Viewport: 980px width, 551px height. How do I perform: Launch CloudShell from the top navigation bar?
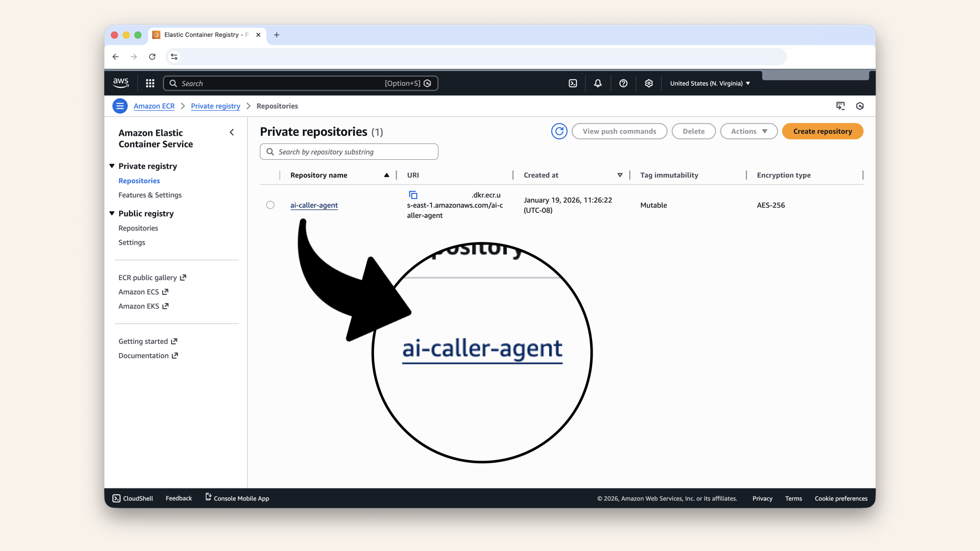pos(573,83)
